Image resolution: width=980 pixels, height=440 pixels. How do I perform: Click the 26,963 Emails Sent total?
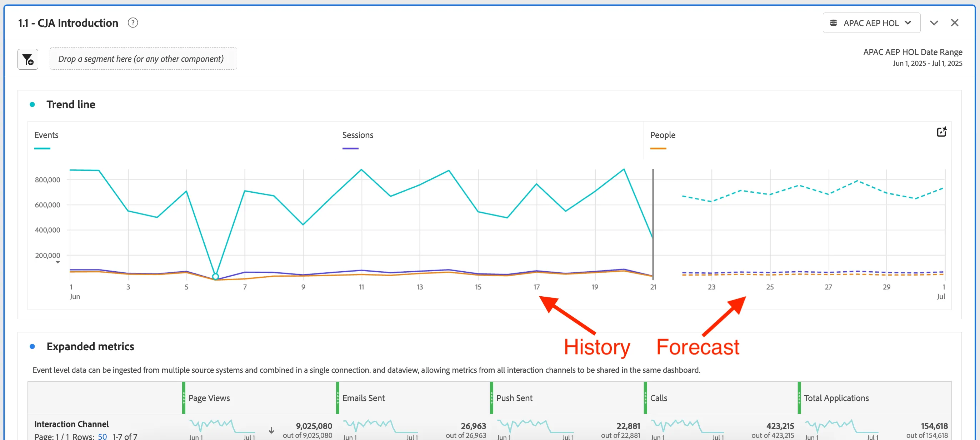click(x=473, y=426)
